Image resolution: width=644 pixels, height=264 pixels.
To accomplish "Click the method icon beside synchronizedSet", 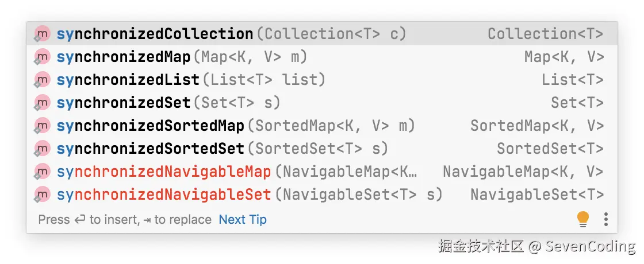I will [42, 103].
